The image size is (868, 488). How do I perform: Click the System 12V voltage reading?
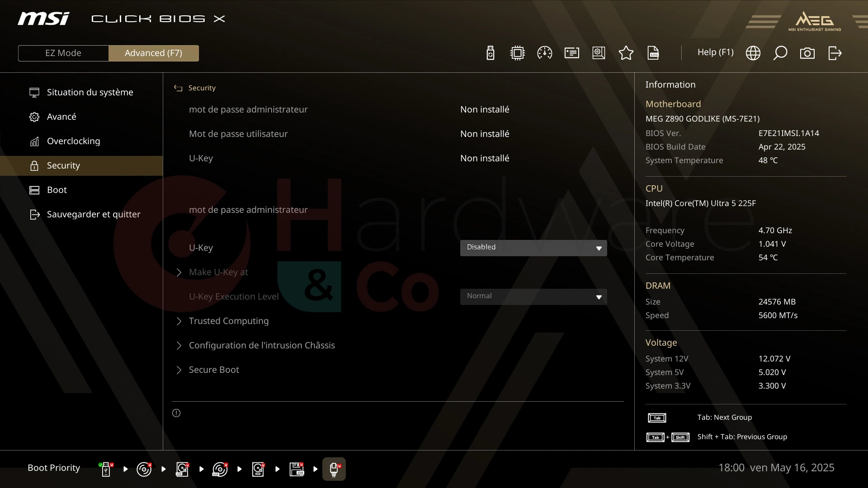[774, 359]
